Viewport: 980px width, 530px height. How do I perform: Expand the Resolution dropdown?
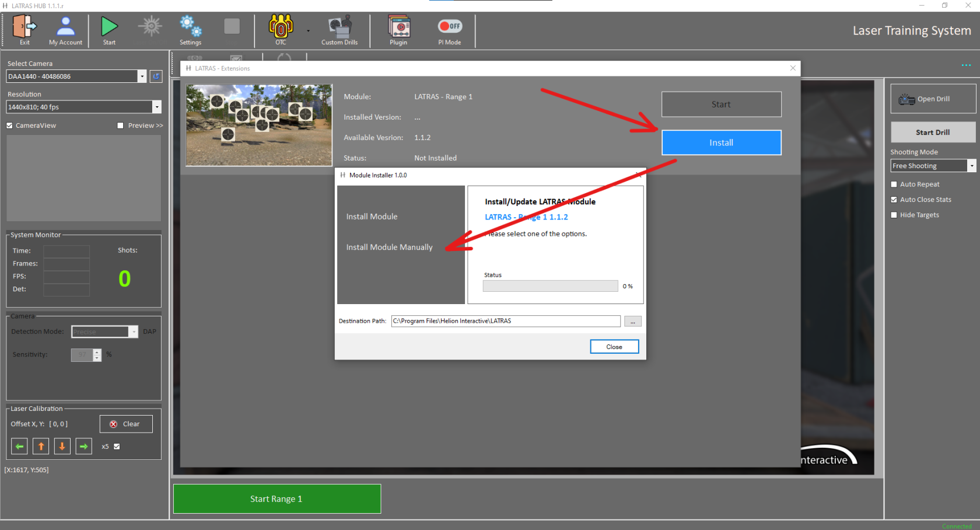click(x=156, y=107)
